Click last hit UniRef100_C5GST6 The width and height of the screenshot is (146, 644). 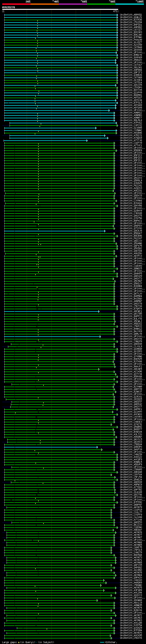pos(131,638)
